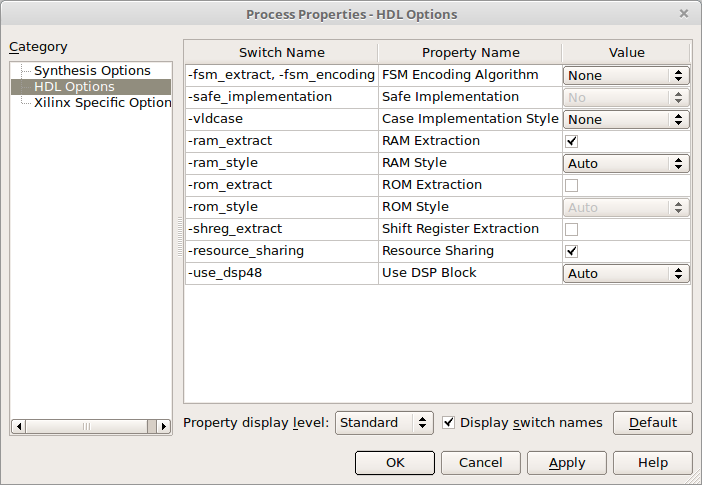Uncheck the Resource Sharing checkbox

[572, 251]
